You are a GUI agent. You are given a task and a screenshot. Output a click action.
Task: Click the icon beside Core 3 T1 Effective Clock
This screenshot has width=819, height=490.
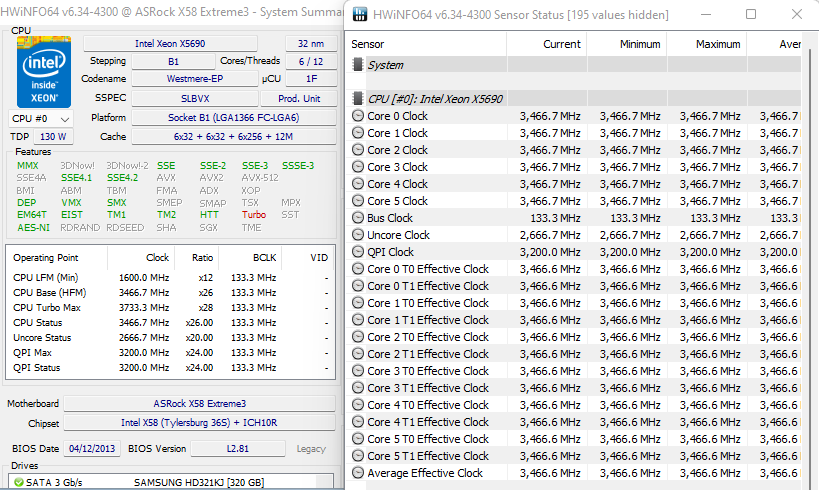coord(358,388)
